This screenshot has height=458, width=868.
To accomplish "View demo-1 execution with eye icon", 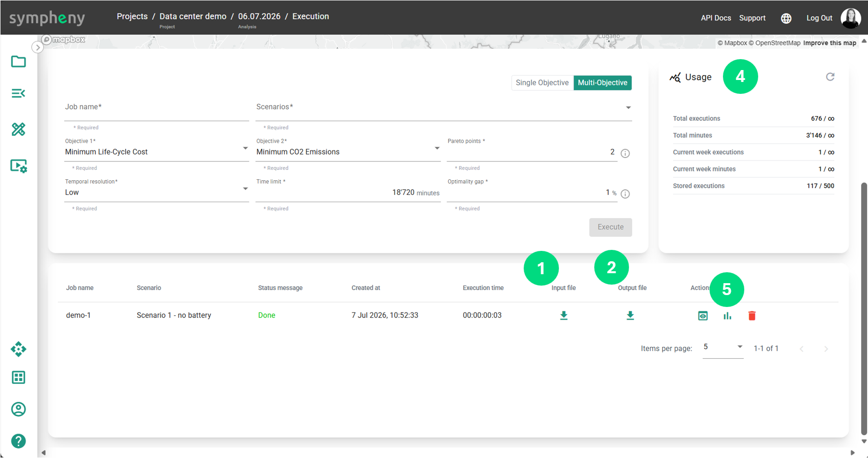I will (x=703, y=315).
